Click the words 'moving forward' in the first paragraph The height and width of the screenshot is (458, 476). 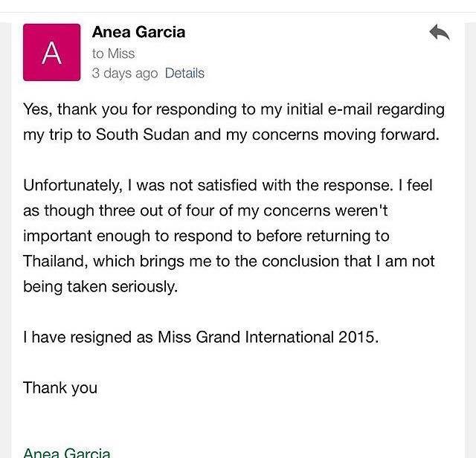coord(382,135)
